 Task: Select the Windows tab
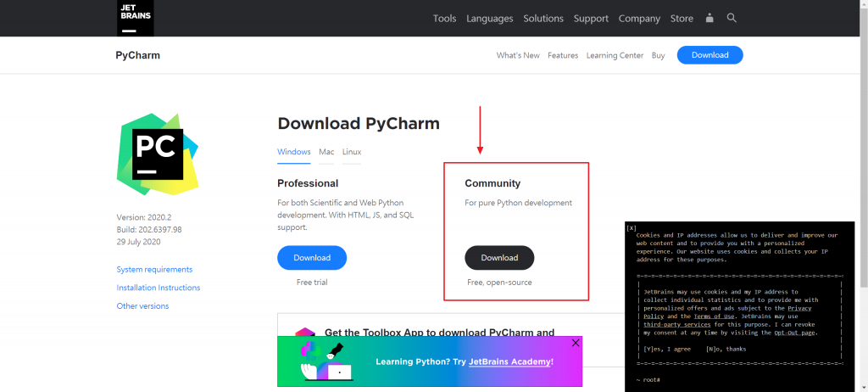294,152
